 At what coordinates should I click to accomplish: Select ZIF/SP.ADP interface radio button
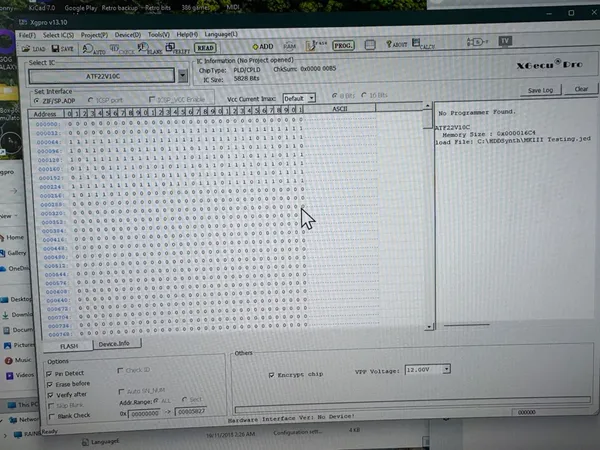pyautogui.click(x=37, y=101)
